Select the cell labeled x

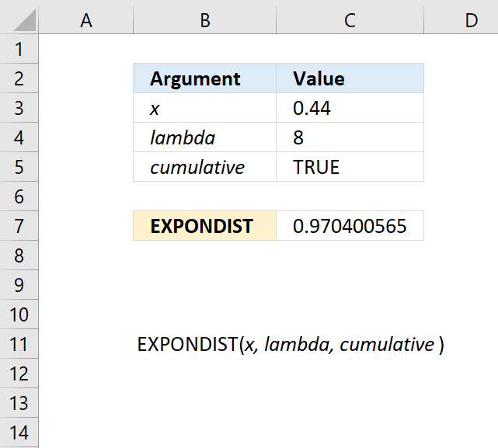coord(205,108)
